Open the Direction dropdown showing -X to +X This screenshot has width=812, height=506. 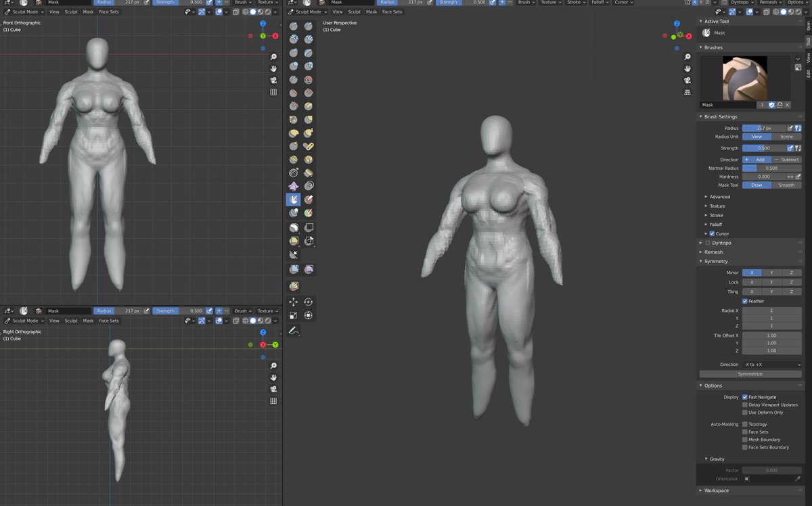coord(771,364)
